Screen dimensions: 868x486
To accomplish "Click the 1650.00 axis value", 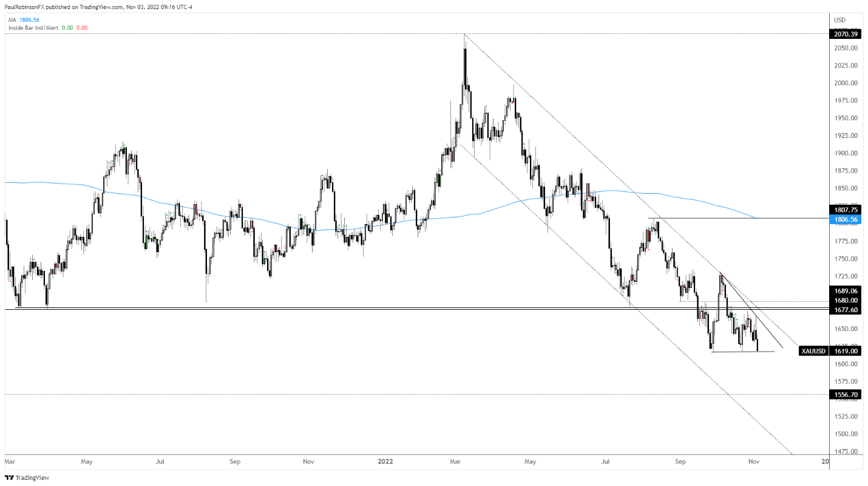I will 846,329.
